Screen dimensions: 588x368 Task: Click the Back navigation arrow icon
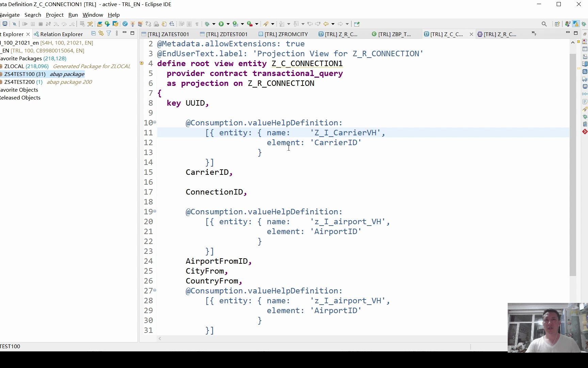click(326, 24)
